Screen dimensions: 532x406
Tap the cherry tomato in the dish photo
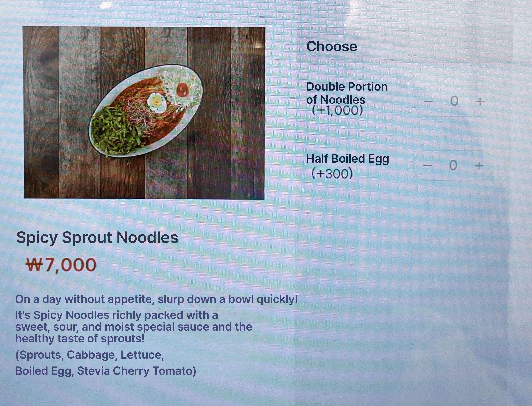tap(183, 89)
